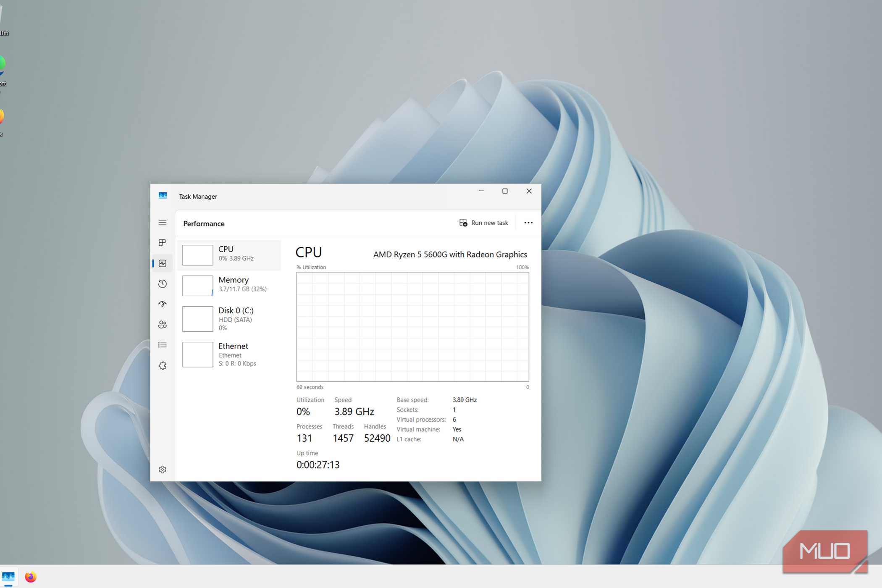The image size is (882, 588).
Task: Select the CPU performance entry
Action: (x=229, y=255)
